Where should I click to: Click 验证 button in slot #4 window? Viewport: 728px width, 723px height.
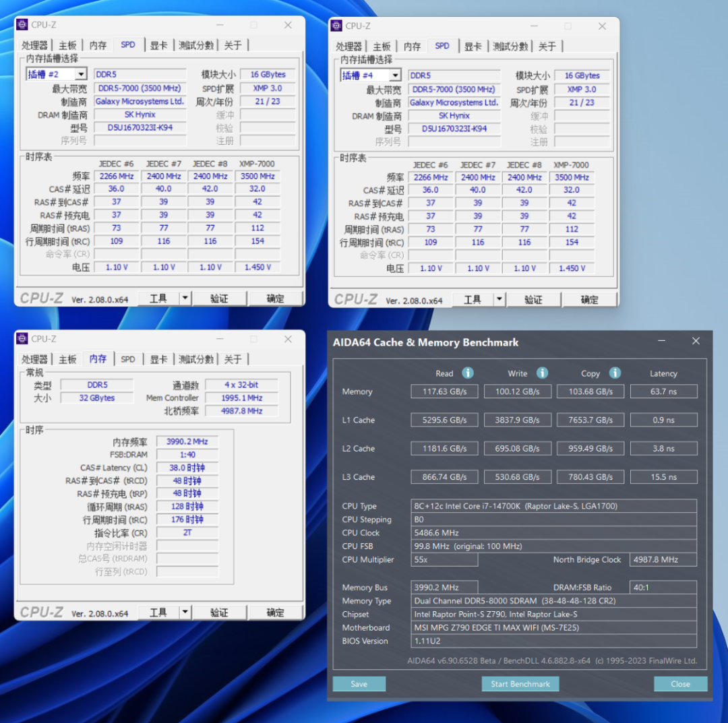(x=533, y=299)
